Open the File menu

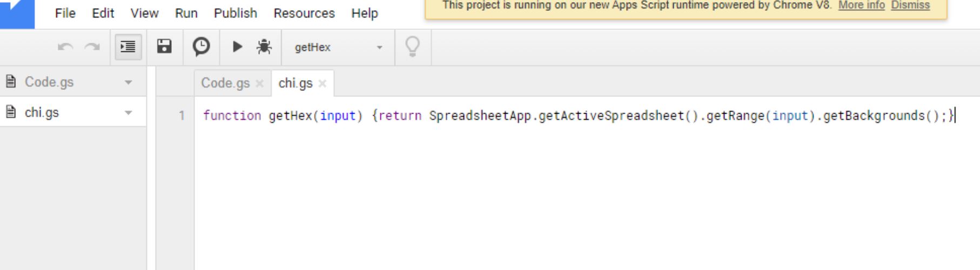coord(65,13)
